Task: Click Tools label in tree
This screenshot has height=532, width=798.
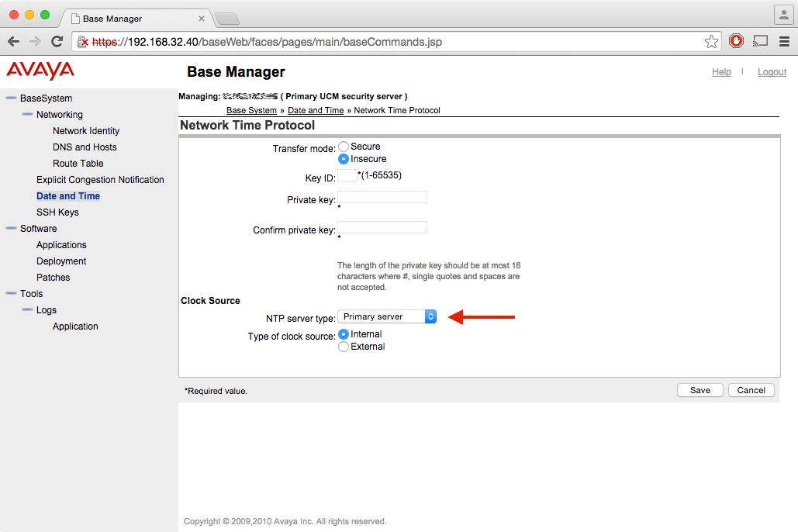Action: tap(32, 294)
